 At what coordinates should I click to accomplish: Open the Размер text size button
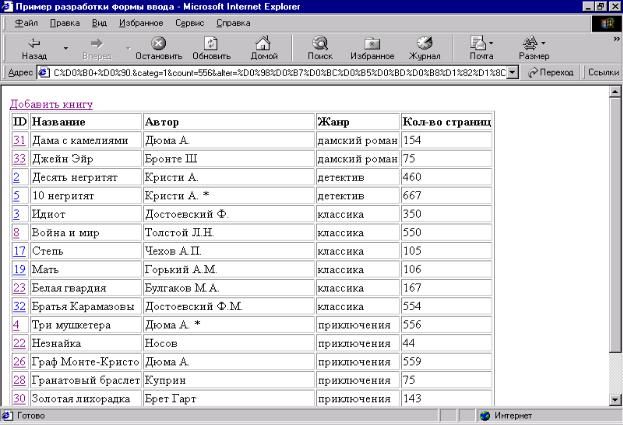(534, 48)
